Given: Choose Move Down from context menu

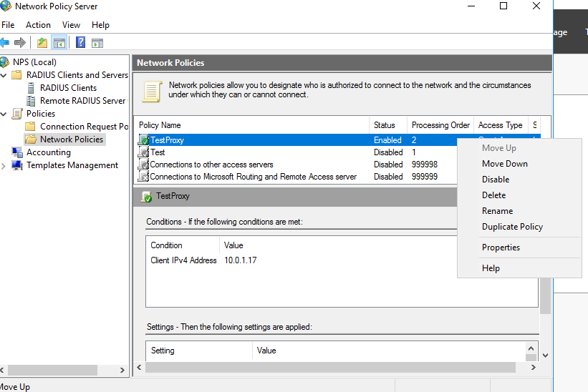Looking at the screenshot, I should pos(504,164).
